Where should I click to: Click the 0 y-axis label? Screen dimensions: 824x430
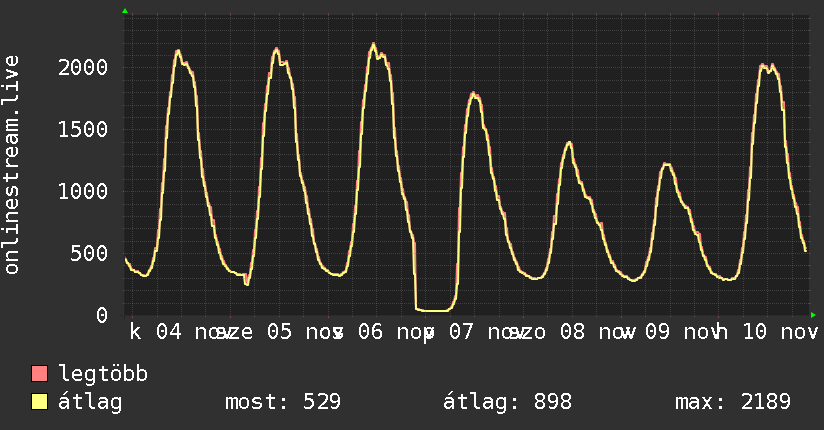102,315
